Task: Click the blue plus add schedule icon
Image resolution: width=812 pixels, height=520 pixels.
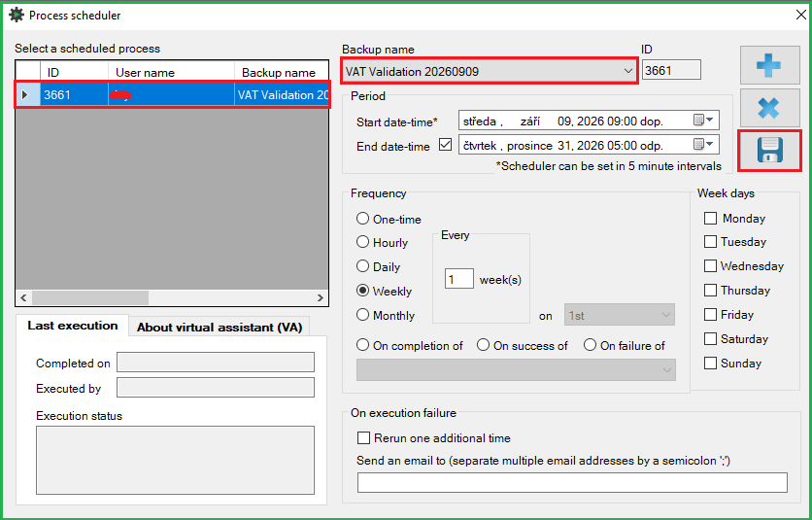Action: pyautogui.click(x=769, y=65)
